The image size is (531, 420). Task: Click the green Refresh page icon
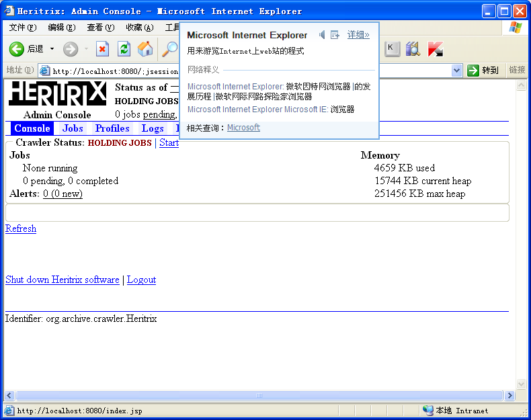pos(124,50)
